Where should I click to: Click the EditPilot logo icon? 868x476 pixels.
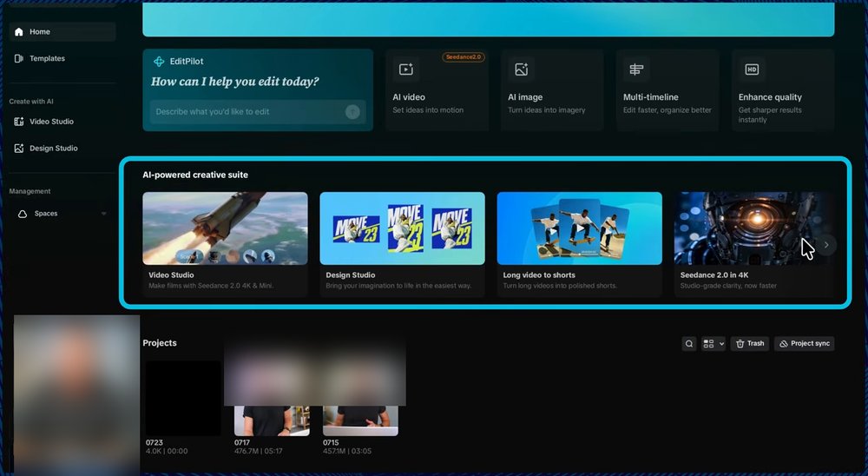[159, 62]
